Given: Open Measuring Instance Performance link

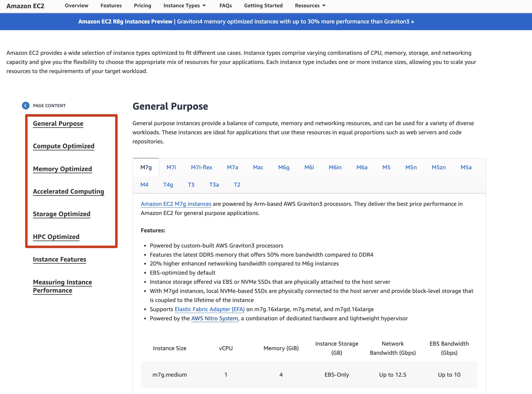Looking at the screenshot, I should (62, 286).
